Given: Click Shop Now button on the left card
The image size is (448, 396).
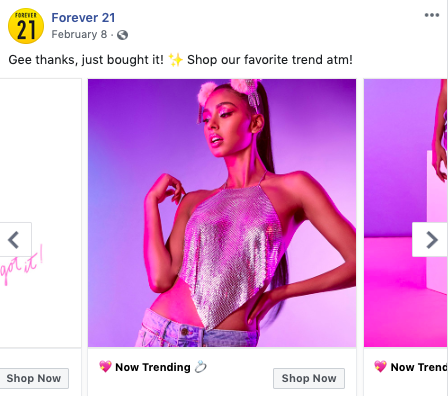Looking at the screenshot, I should tap(34, 378).
